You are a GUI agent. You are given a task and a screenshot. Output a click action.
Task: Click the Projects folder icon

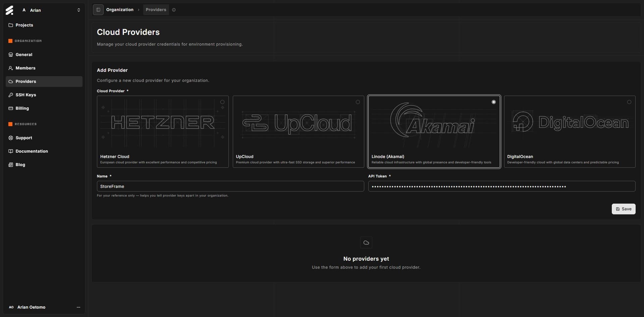click(x=11, y=25)
